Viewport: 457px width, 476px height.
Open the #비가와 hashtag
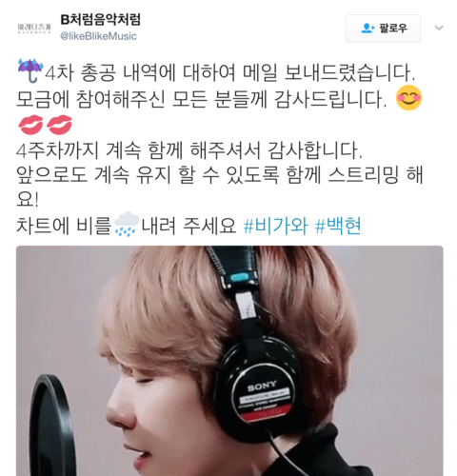click(x=275, y=226)
